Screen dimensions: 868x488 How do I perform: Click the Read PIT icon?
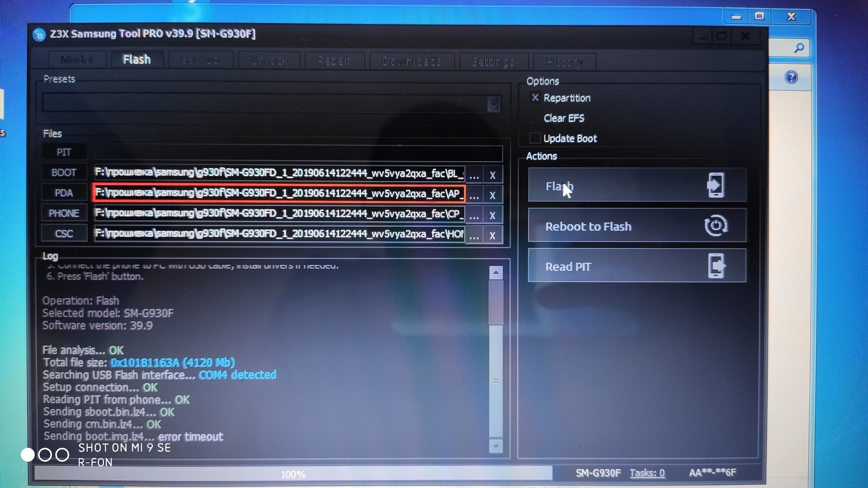(x=715, y=266)
